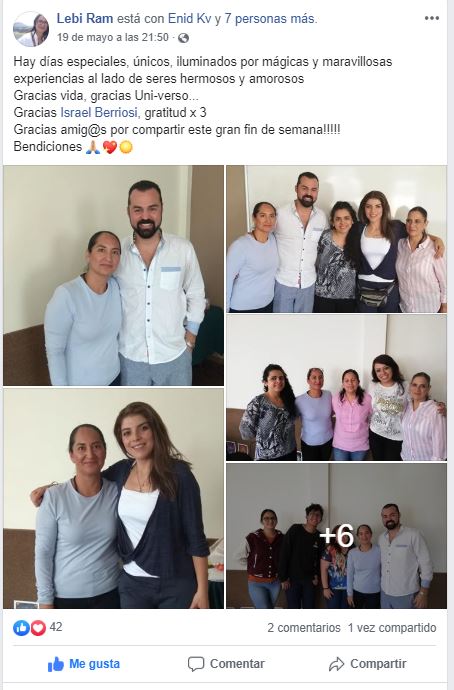Click the Comentar speech bubble icon
This screenshot has width=454, height=690.
click(196, 664)
